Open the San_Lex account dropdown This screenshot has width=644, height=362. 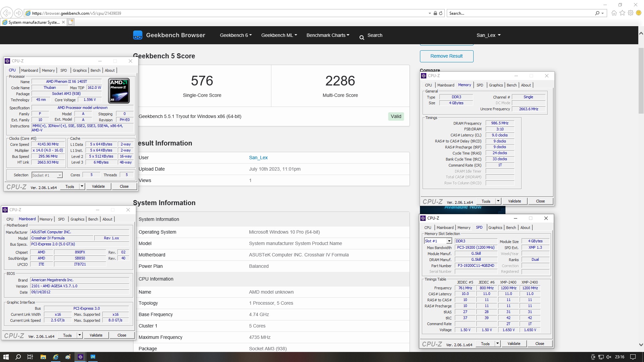click(x=488, y=35)
